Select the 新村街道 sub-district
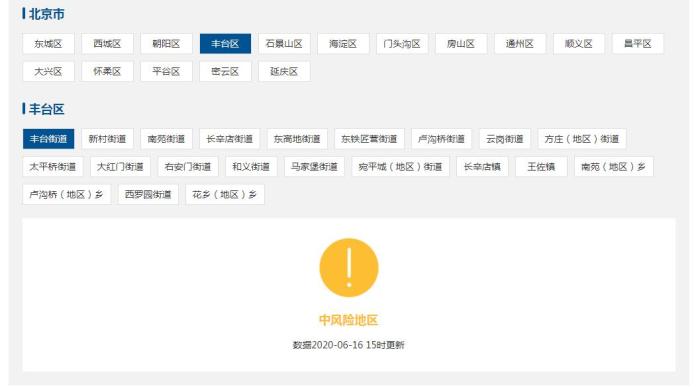The width and height of the screenshot is (700, 390). coord(107,139)
